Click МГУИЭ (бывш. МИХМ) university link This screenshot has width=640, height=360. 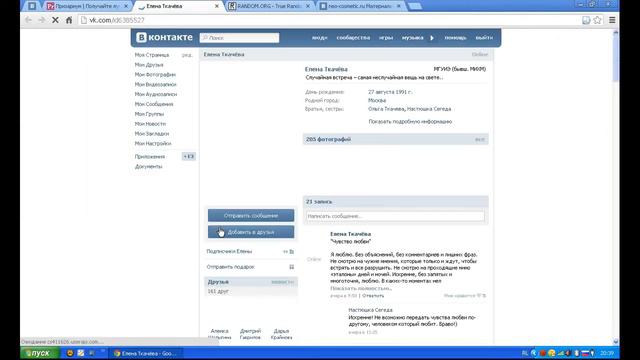pyautogui.click(x=460, y=69)
